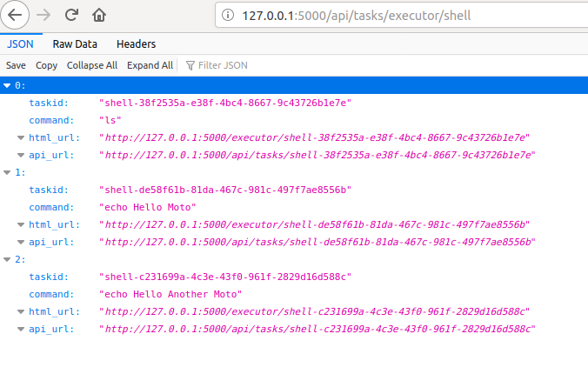Reload the page with the refresh icon
This screenshot has width=588, height=374.
click(x=71, y=15)
